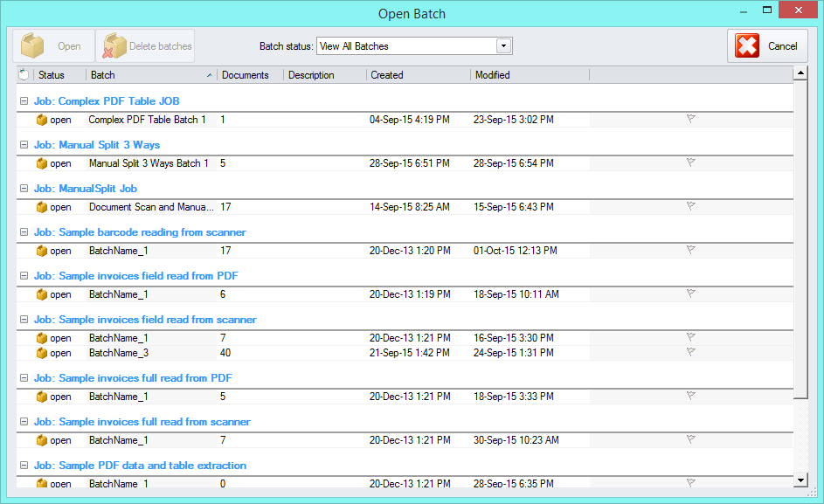Collapse the Job: Complex PDF Table JOB group
The height and width of the screenshot is (504, 824).
(24, 101)
